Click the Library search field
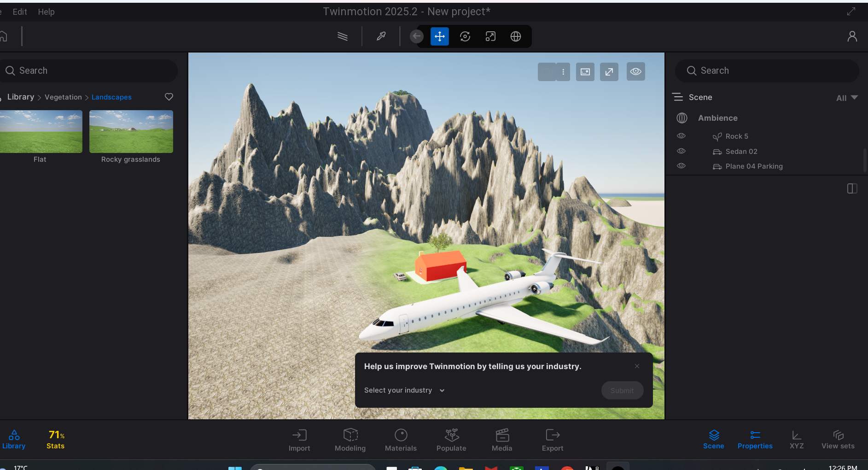The width and height of the screenshot is (868, 470). [89, 70]
